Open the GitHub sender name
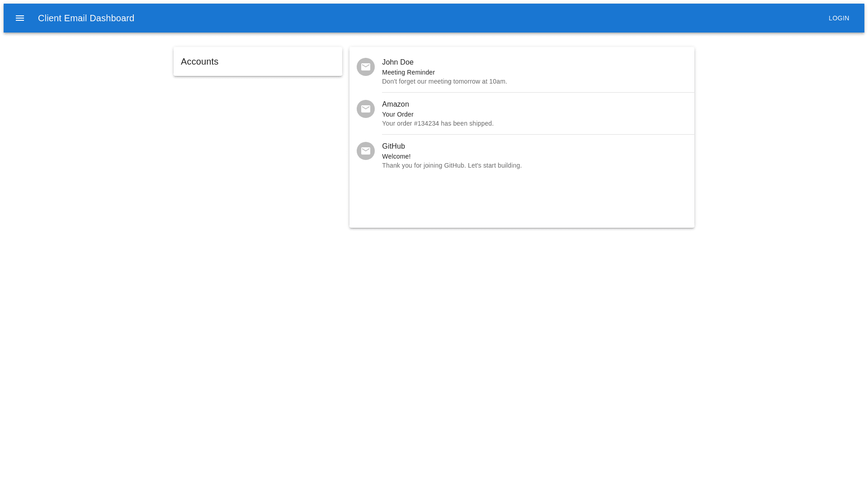Image resolution: width=868 pixels, height=488 pixels. 393,146
